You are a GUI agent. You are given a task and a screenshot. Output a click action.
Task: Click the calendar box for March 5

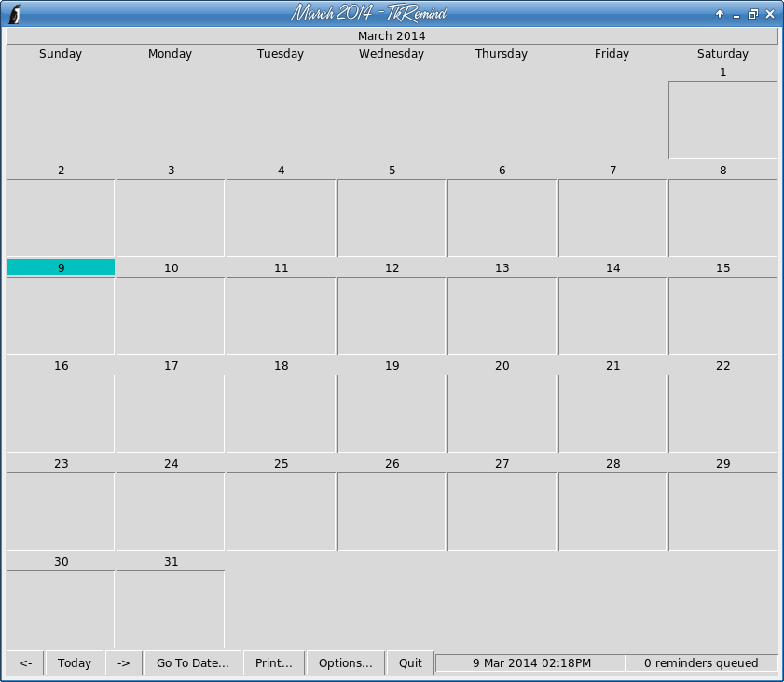point(392,218)
